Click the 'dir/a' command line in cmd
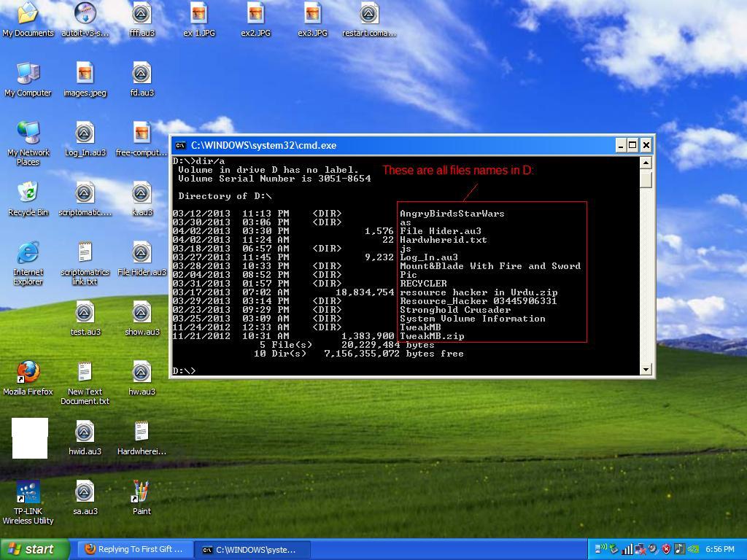 [198, 161]
